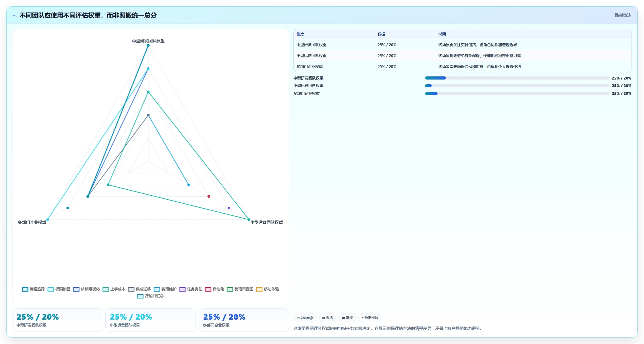644x344 pixels.
Task: Click the 中型研发团队权重 radar axis label
Action: tap(148, 41)
